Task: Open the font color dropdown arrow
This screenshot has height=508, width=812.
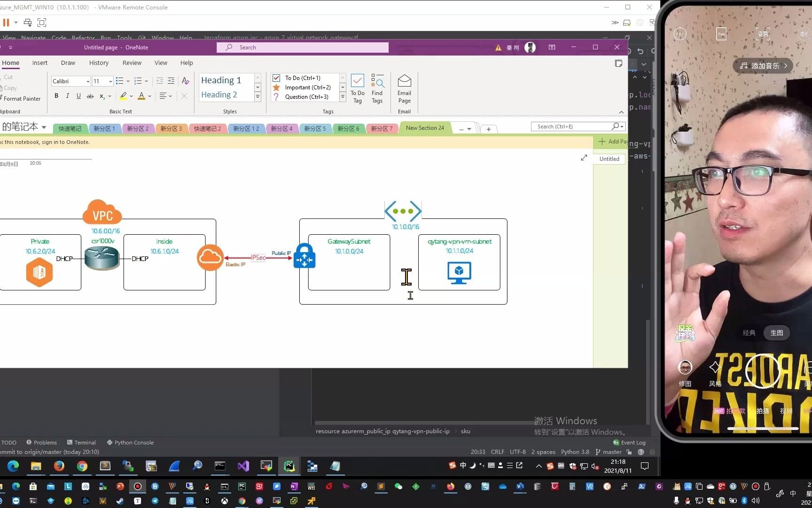Action: tap(150, 96)
